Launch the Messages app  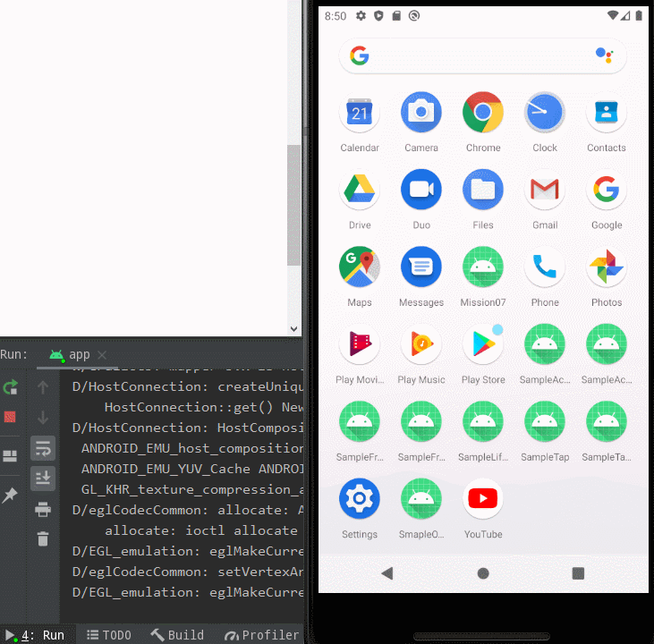(420, 267)
